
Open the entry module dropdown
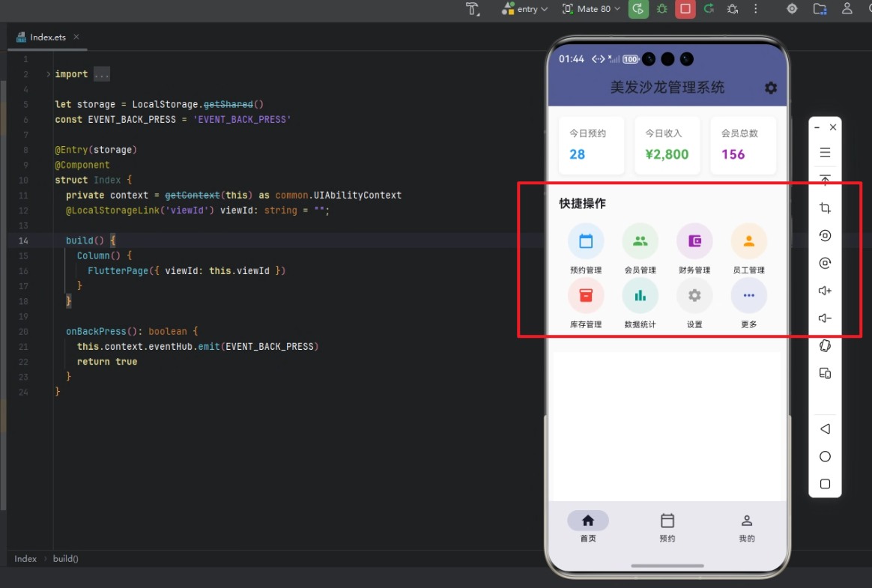pos(524,9)
